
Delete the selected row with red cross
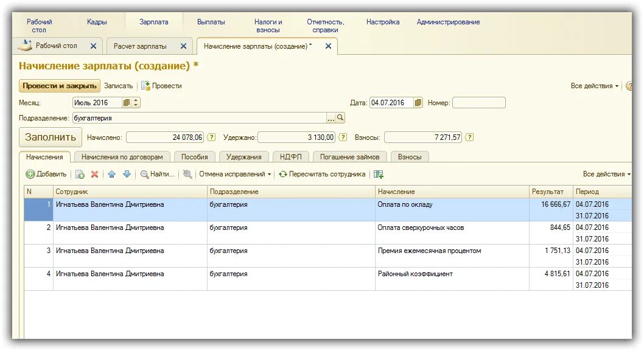(x=94, y=175)
